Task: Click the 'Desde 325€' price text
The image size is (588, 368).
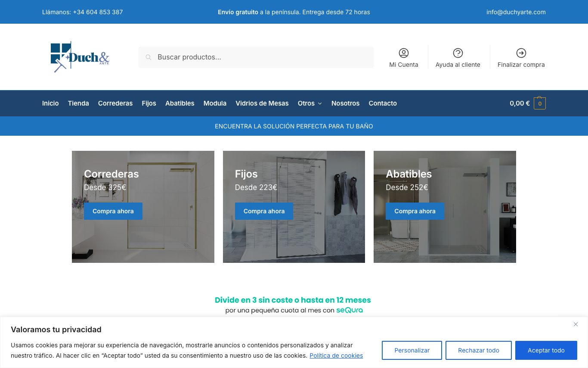Action: (x=105, y=187)
